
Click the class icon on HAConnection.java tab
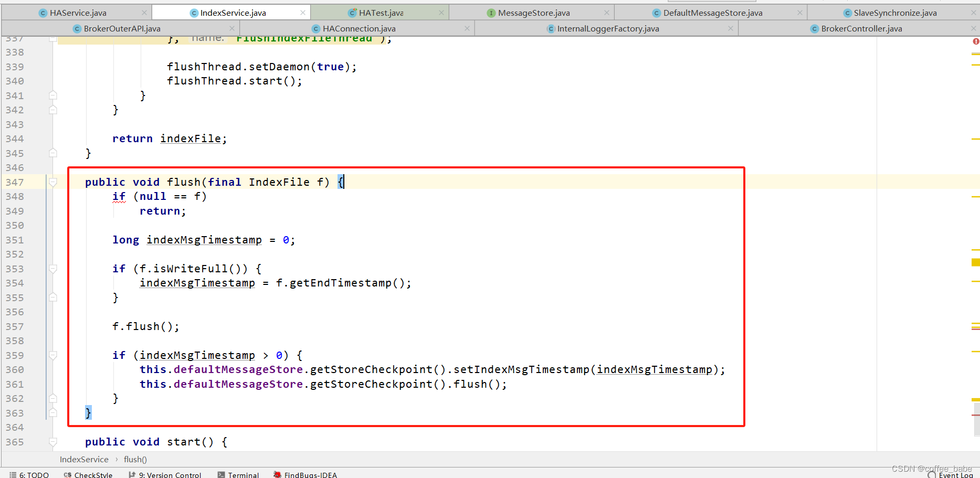coord(316,28)
